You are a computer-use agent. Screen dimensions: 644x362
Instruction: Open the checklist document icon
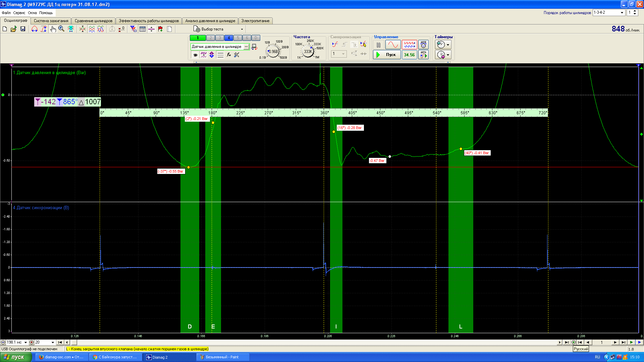click(x=169, y=29)
